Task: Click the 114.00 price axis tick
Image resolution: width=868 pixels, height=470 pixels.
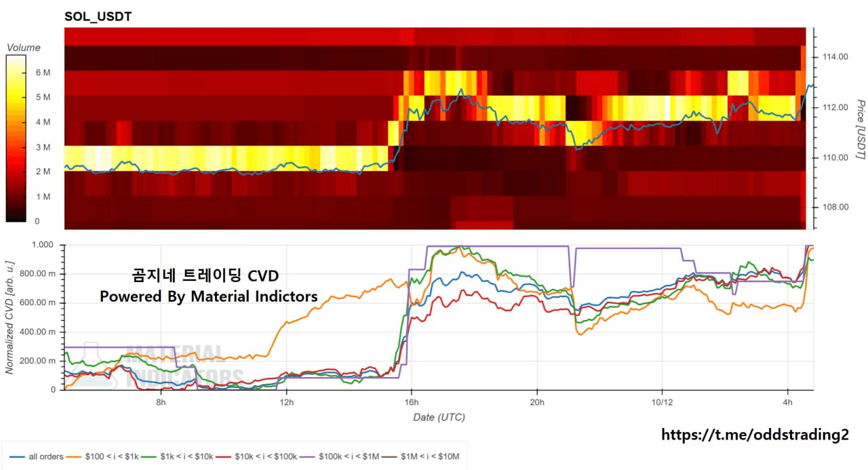Action: pyautogui.click(x=834, y=57)
